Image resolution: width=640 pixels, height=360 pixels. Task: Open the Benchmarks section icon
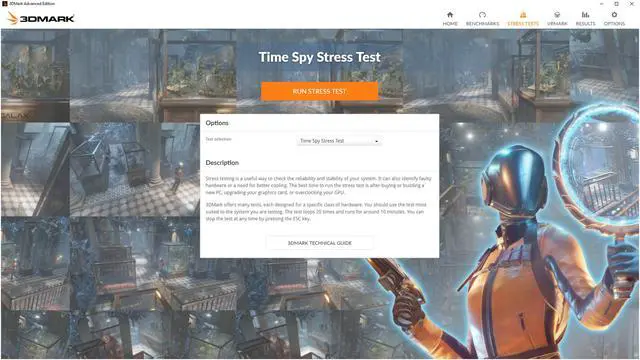click(482, 15)
